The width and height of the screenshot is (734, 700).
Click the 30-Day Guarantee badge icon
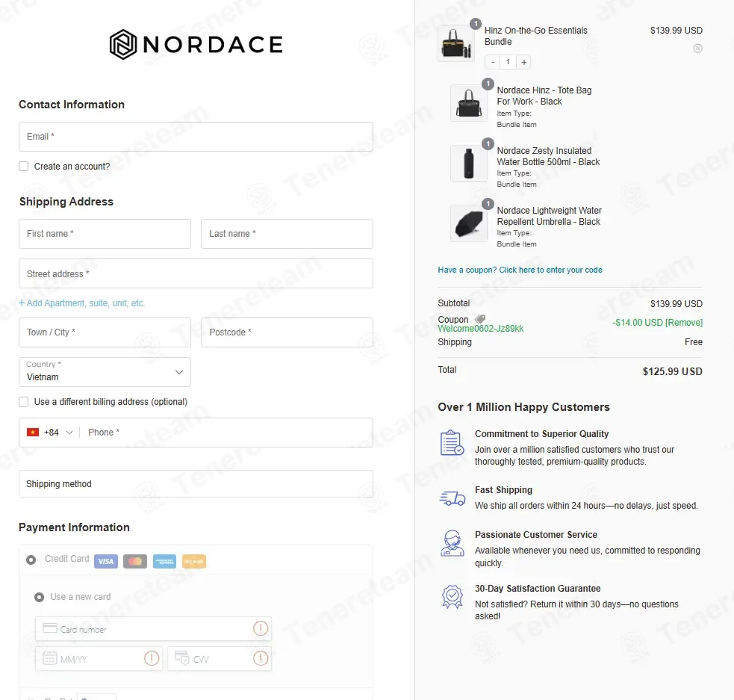[x=452, y=596]
